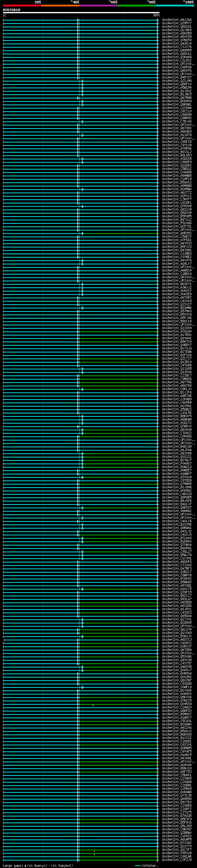Select label UniRef100_B2JIF6
This screenshot has height=868, width=197.
pyautogui.click(x=177, y=392)
